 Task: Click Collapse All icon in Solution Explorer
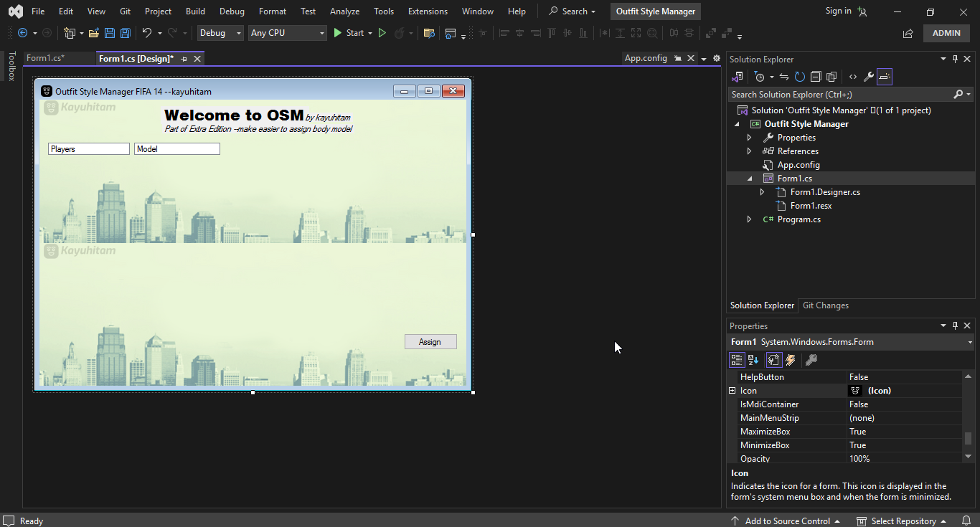click(x=816, y=77)
